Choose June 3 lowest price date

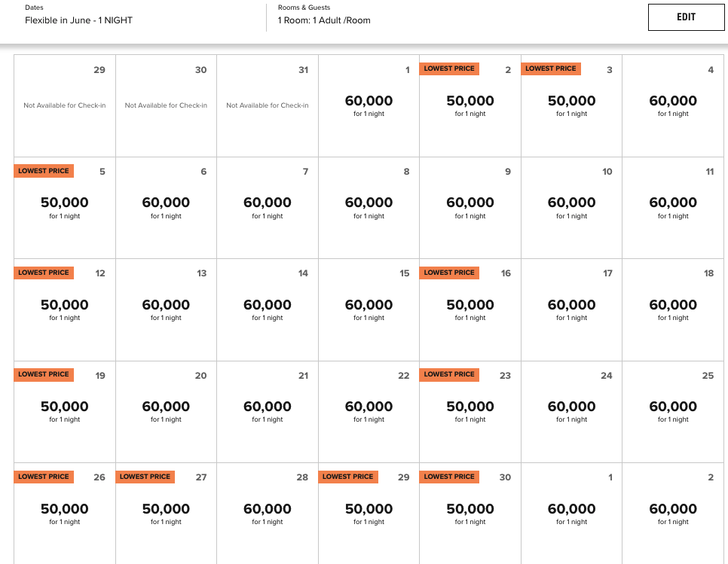point(571,105)
